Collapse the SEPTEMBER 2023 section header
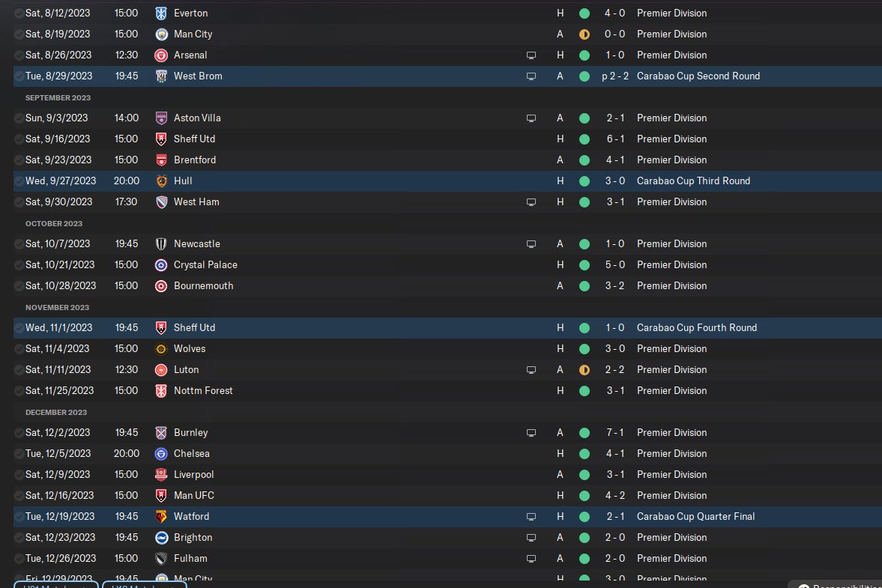 58,98
